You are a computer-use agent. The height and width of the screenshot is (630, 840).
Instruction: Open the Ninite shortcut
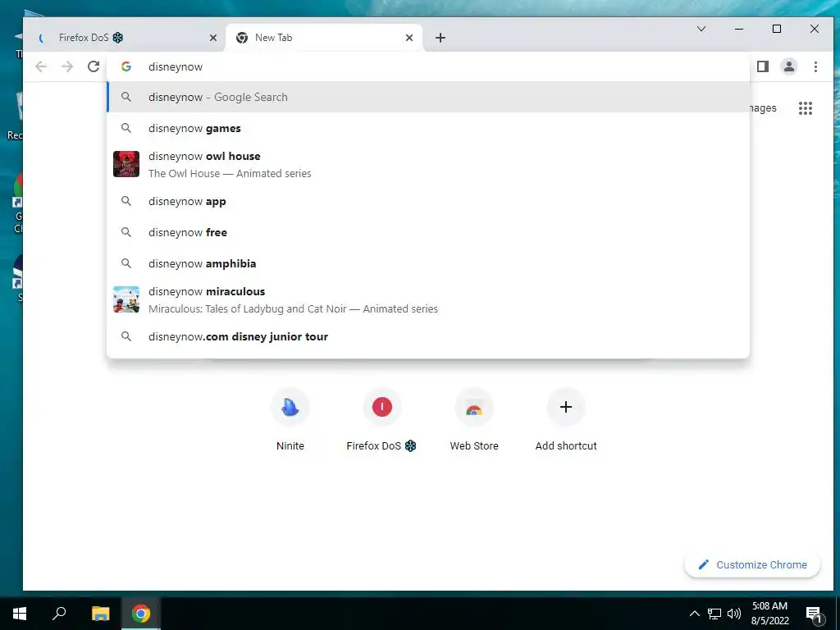[290, 421]
